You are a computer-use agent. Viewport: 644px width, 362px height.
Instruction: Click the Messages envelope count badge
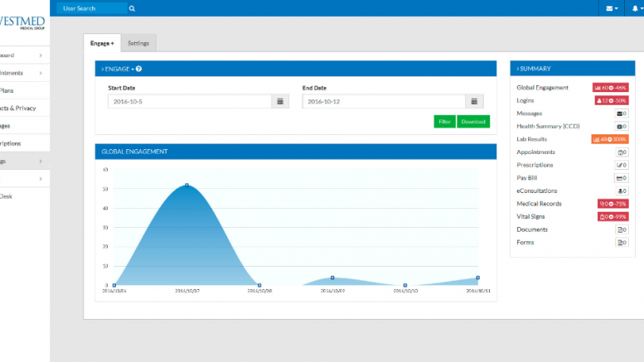pos(622,113)
